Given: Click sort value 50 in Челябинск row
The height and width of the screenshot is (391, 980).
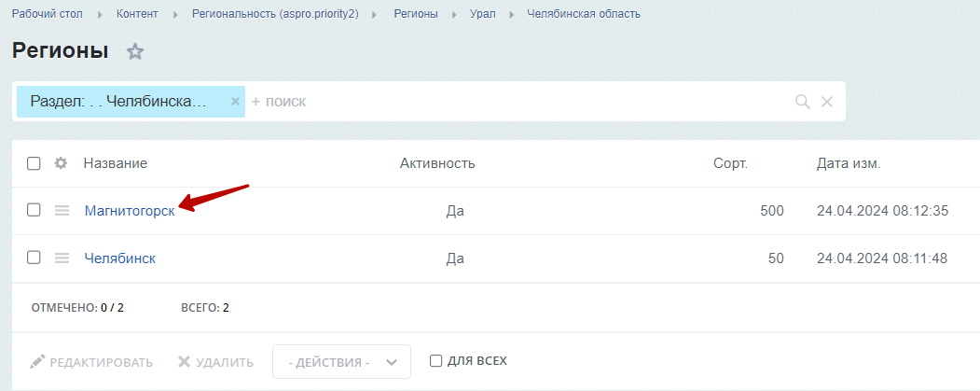Looking at the screenshot, I should click(776, 258).
